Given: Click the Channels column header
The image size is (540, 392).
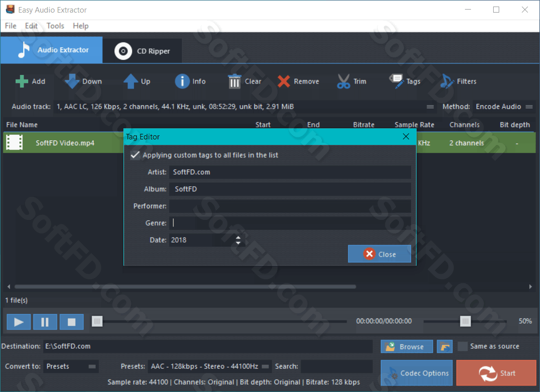Looking at the screenshot, I should click(464, 125).
